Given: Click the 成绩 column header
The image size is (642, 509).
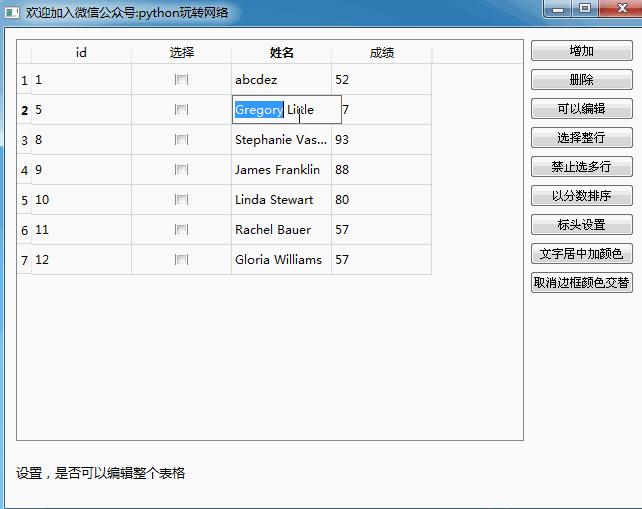Looking at the screenshot, I should click(x=382, y=52).
